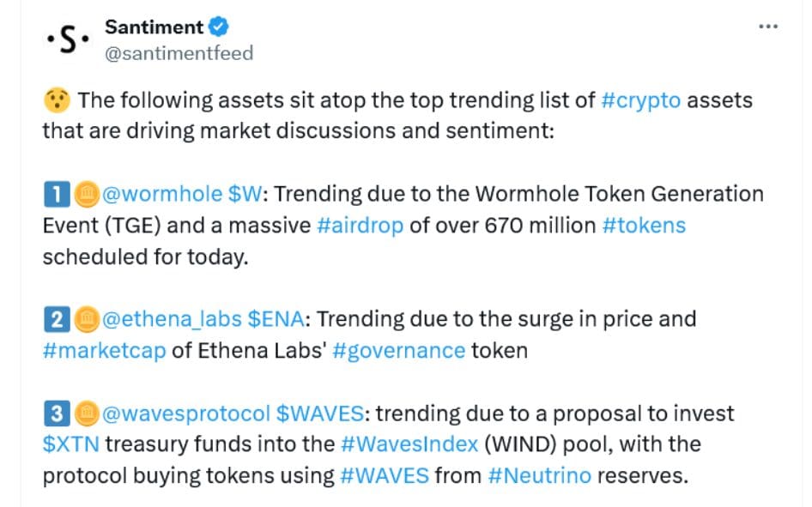Click the number 1 badge emoji
Image resolution: width=812 pixels, height=507 pixels.
pyautogui.click(x=55, y=193)
